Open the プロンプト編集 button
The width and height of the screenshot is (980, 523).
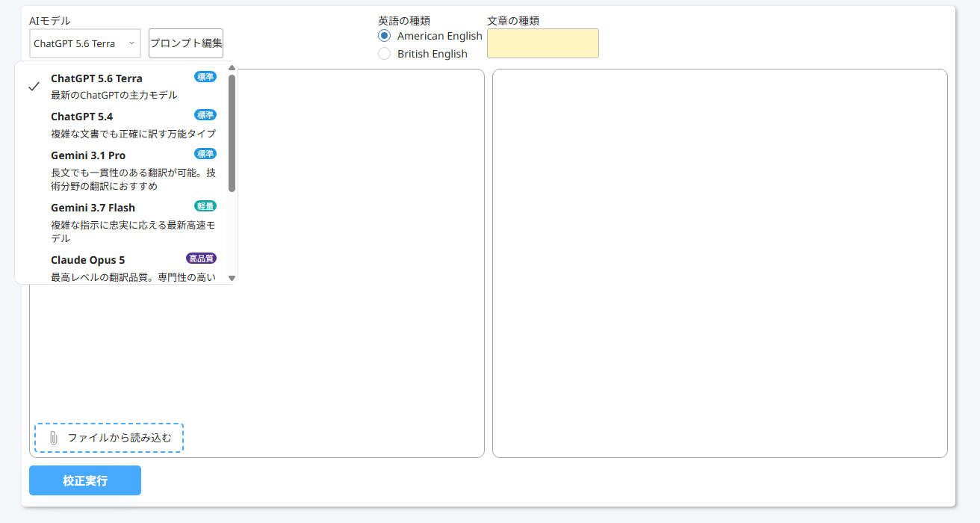[x=186, y=43]
